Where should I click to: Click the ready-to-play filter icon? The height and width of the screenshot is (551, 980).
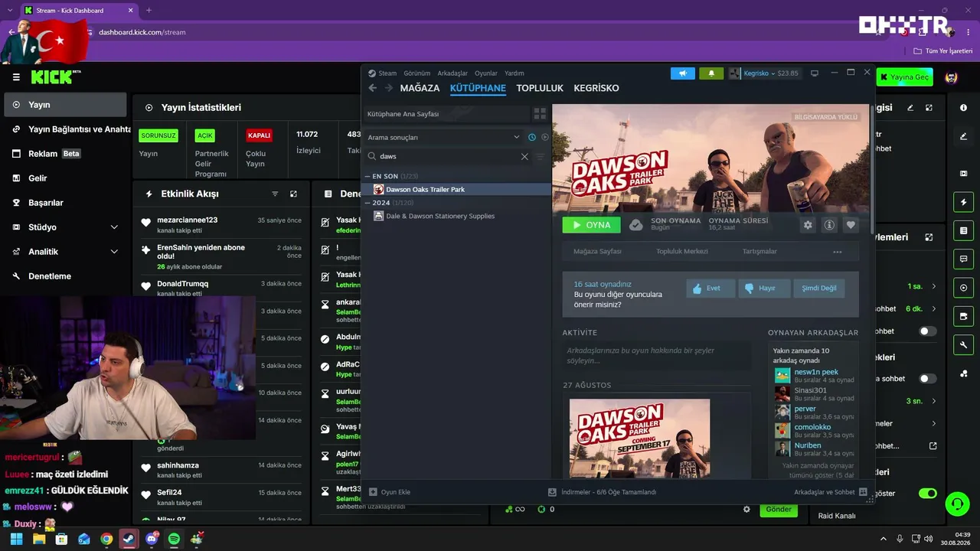click(545, 137)
